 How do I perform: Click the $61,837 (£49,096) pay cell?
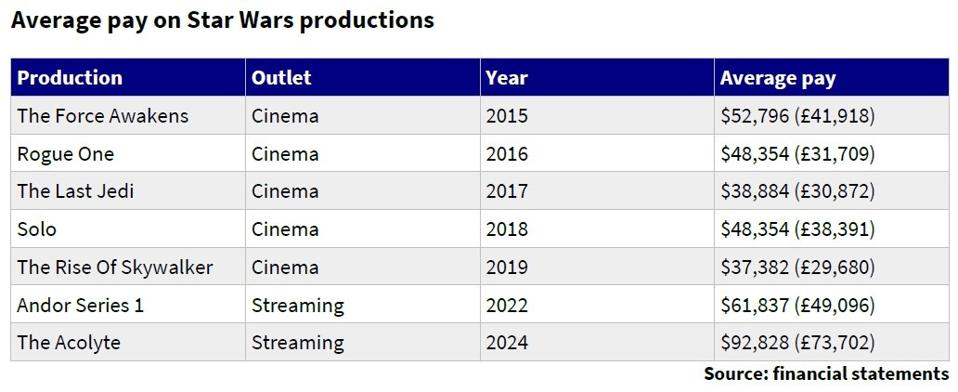click(x=832, y=305)
